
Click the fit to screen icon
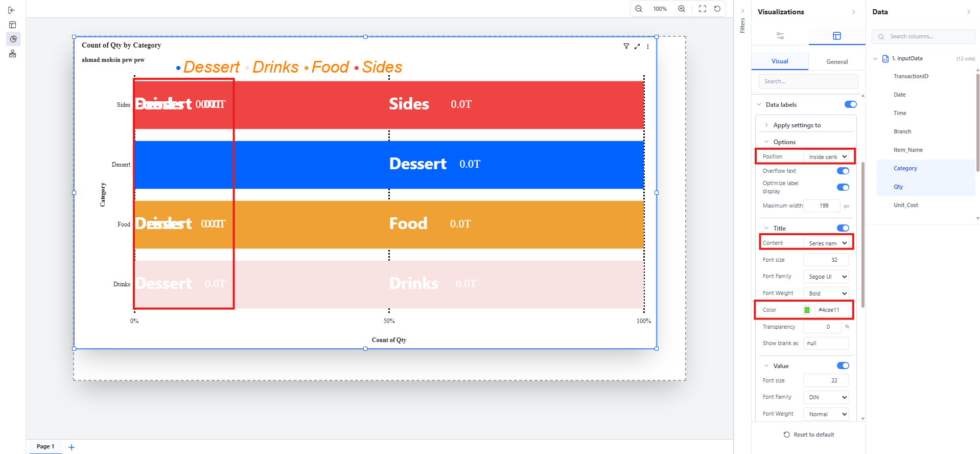(x=703, y=9)
